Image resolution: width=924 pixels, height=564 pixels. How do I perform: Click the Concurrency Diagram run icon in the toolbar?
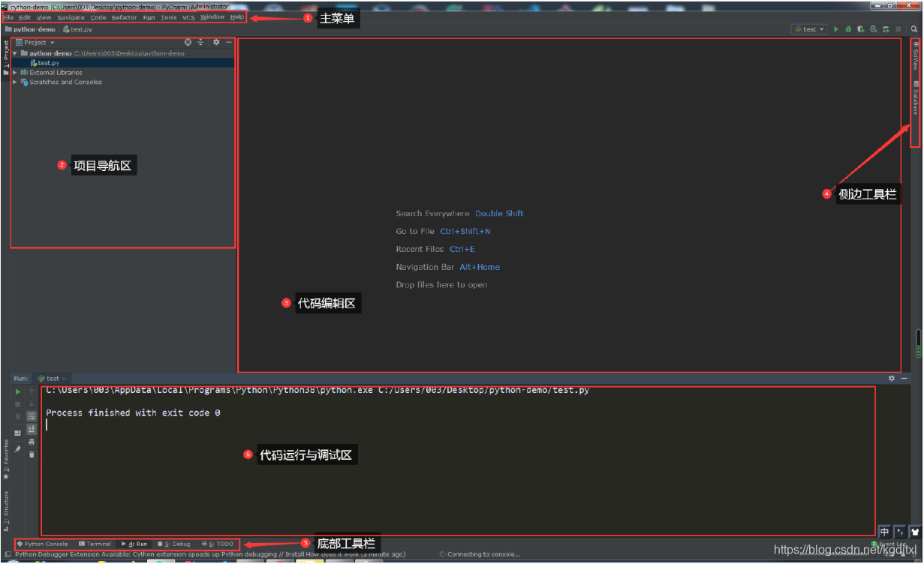(x=886, y=29)
